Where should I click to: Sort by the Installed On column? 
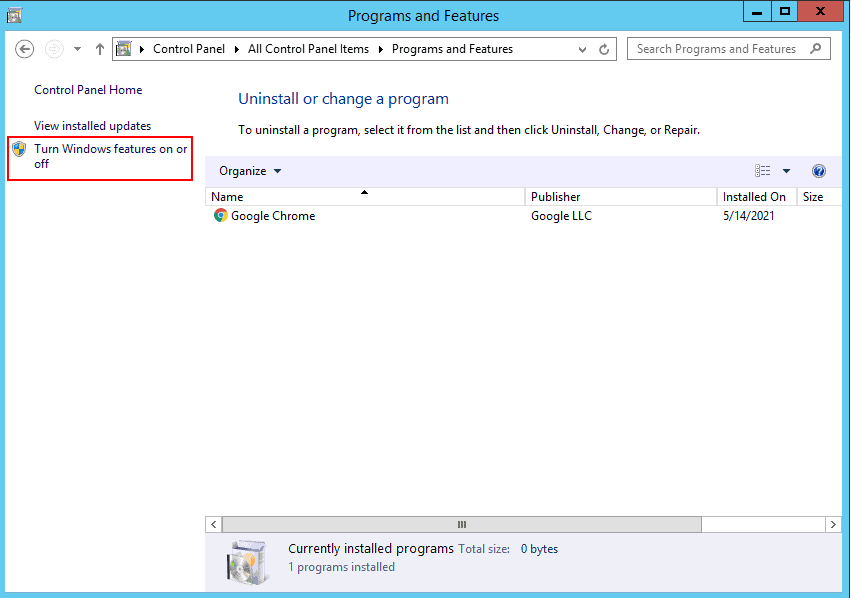point(757,196)
